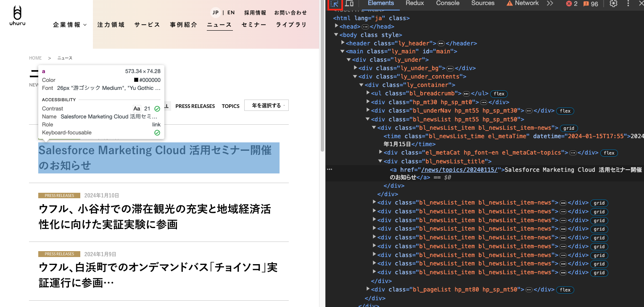Screen dimensions: 644x307
Task: Toggle the grid badge on the expanded bl_newsList_item
Action: [569, 128]
